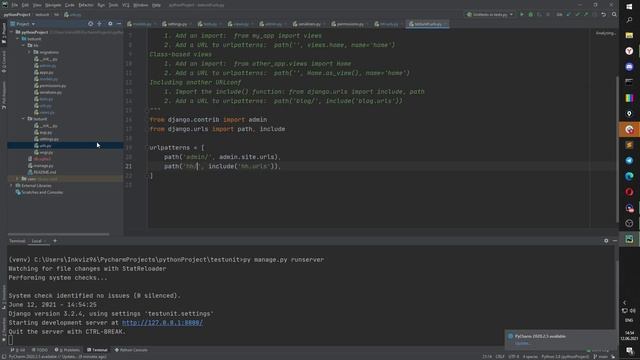Image resolution: width=640 pixels, height=360 pixels.
Task: Hide the terminal panel with minus icon
Action: coord(615,241)
